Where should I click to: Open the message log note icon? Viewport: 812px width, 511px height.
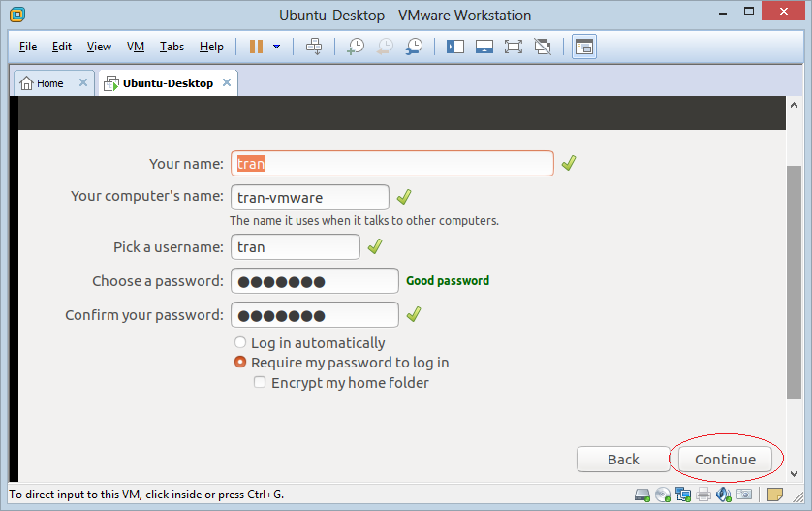(775, 495)
